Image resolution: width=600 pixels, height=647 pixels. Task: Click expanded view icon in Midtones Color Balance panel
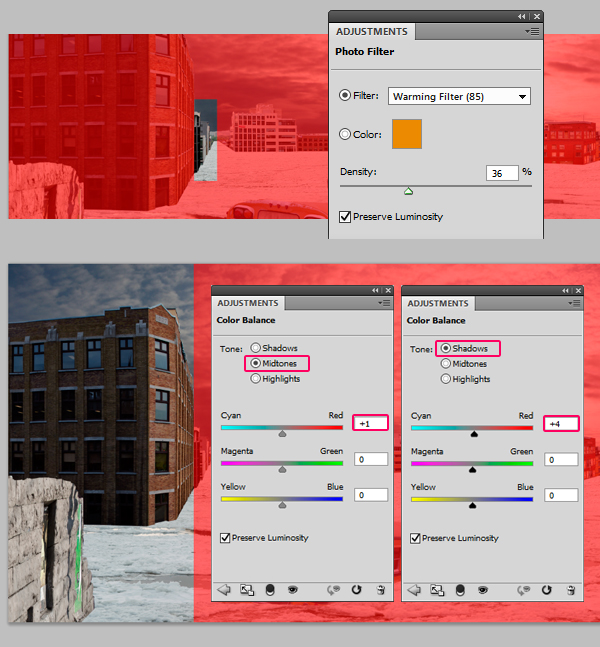tap(247, 590)
